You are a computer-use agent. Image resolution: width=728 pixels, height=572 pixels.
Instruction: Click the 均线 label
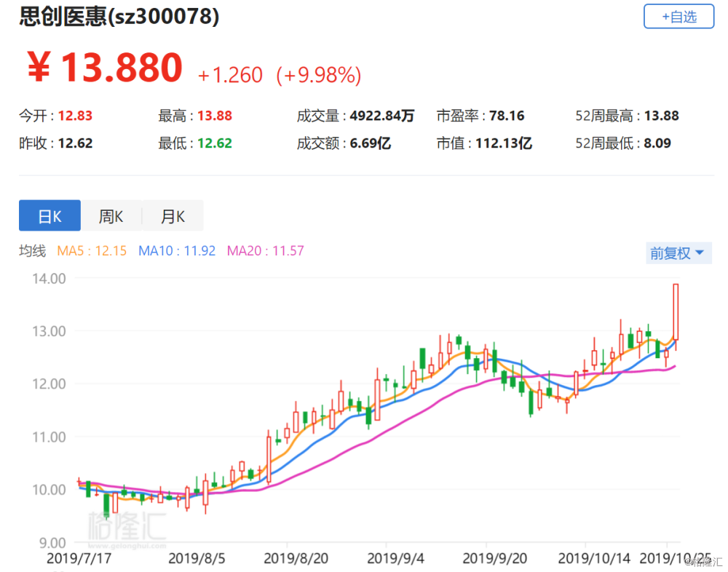tap(33, 251)
